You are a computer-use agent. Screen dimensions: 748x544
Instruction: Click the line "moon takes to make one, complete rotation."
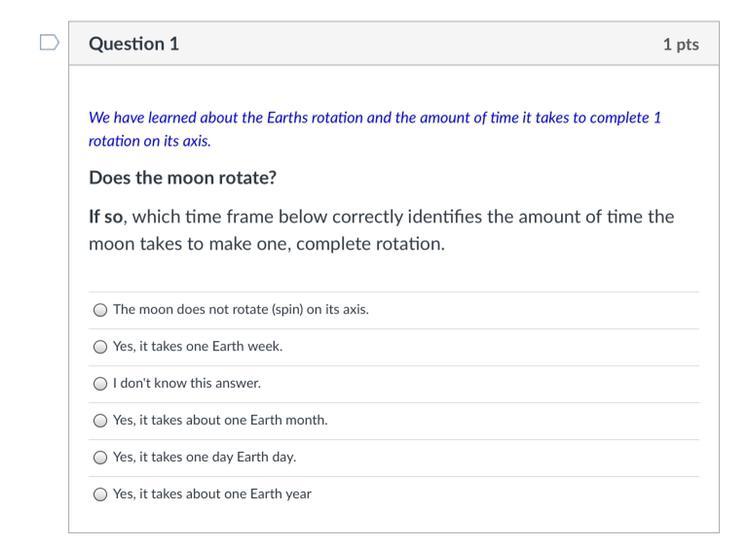coord(267,244)
